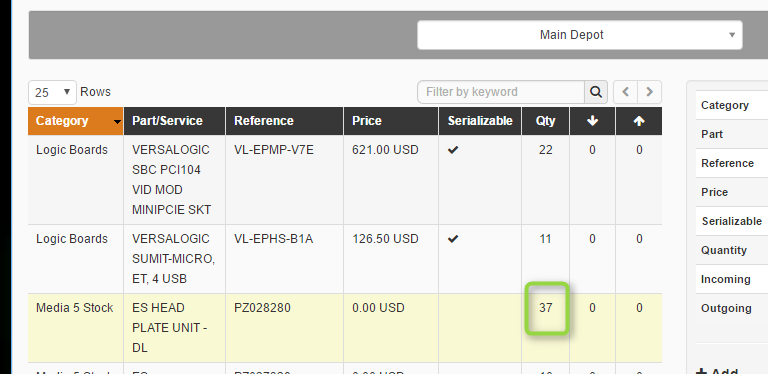
Task: Click the Serializable column header
Action: pyautogui.click(x=480, y=121)
